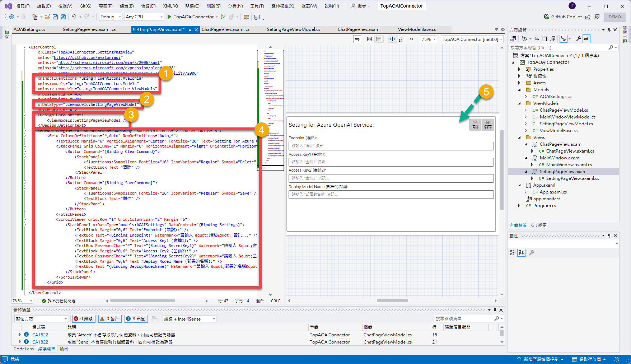631x364 pixels.
Task: Collapse the ViewModels folder in Solution Explorer
Action: point(519,103)
